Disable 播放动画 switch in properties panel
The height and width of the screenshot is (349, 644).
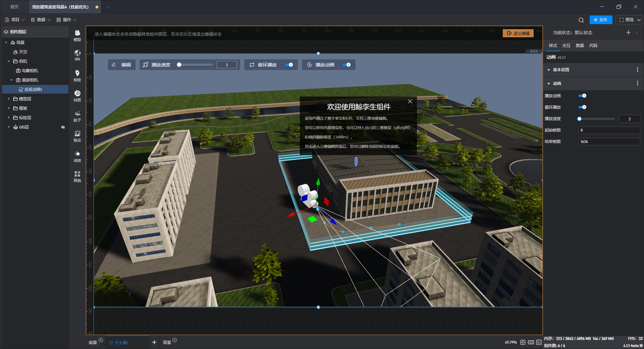pyautogui.click(x=582, y=96)
